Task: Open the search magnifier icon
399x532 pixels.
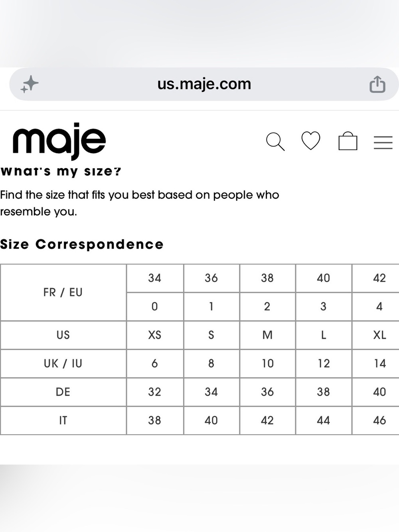Action: pos(275,142)
